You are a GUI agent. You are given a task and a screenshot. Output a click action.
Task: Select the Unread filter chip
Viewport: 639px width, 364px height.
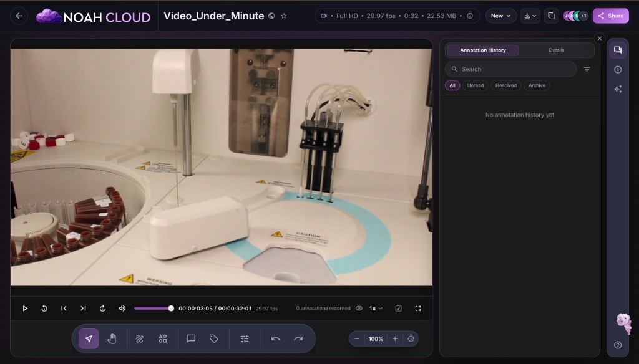(475, 85)
